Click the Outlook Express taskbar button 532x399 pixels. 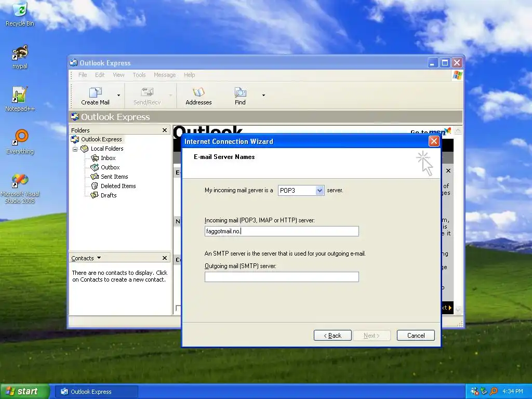point(96,392)
